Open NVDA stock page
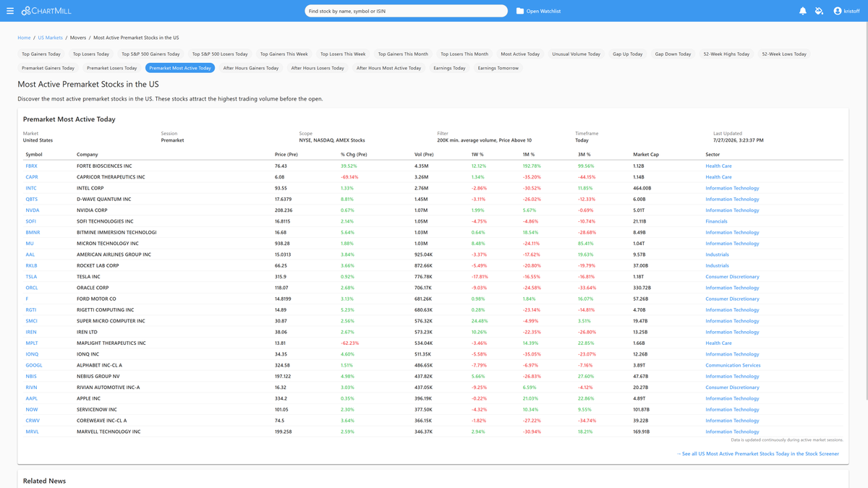 [33, 210]
